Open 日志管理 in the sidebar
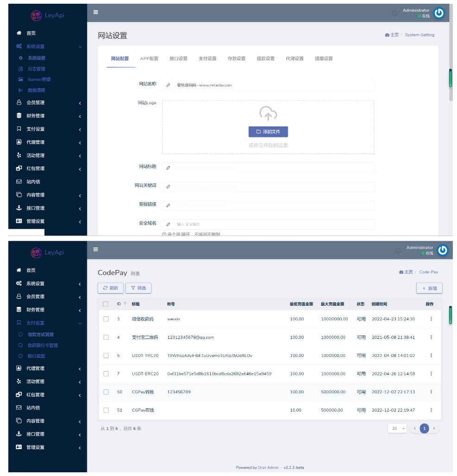Screen dimensions: 457x476 [36, 69]
